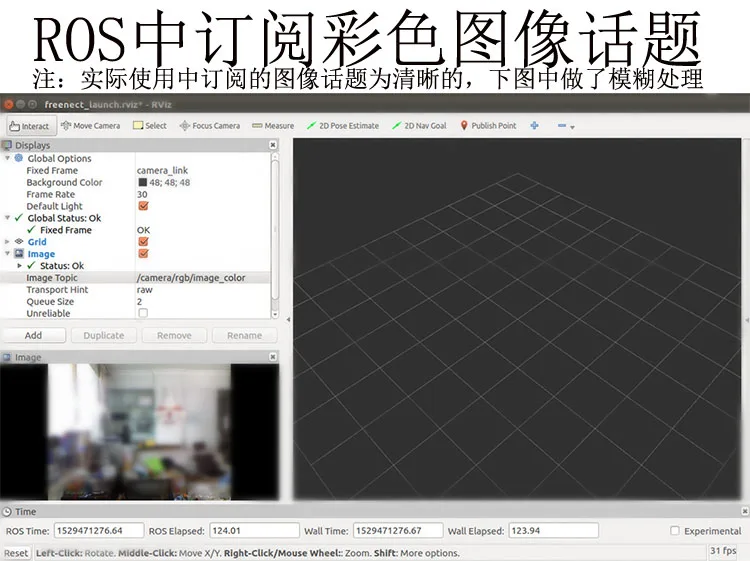Disable the Grid display checkbox

[143, 242]
